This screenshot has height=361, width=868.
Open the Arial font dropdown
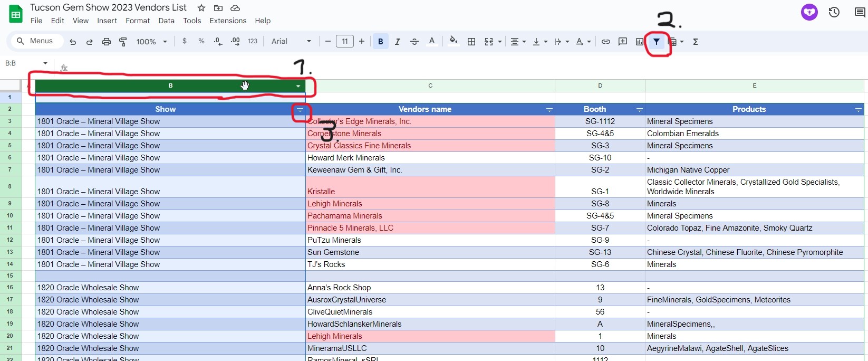click(x=291, y=42)
